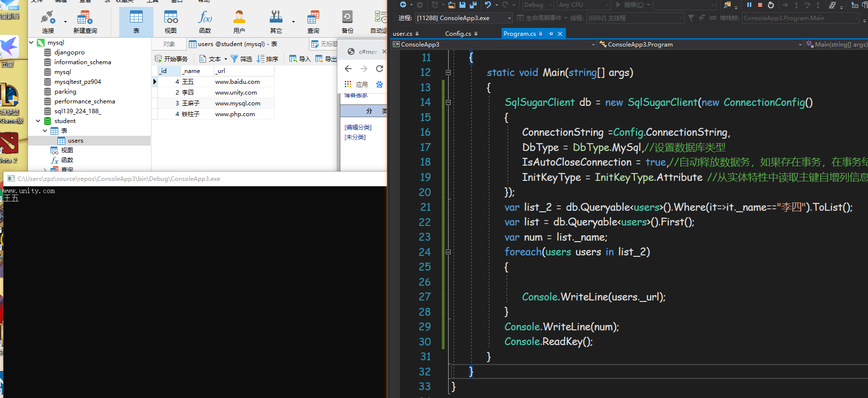Close the c#mon browser tab
The height and width of the screenshot is (398, 868).
(384, 51)
